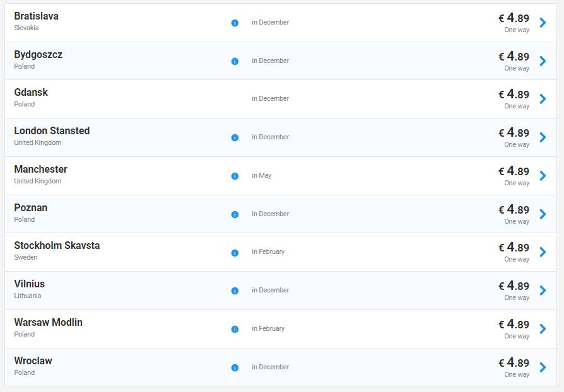Image resolution: width=564 pixels, height=392 pixels.
Task: Click the chevron arrow for Gdansk
Action: click(x=543, y=99)
